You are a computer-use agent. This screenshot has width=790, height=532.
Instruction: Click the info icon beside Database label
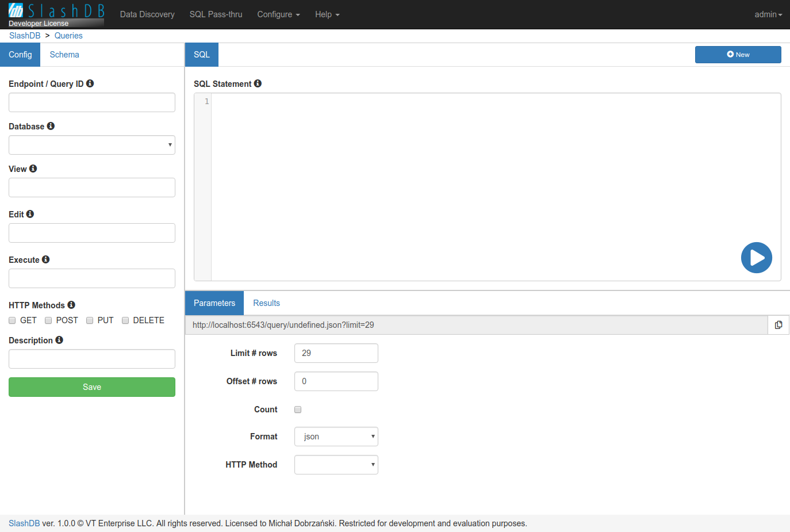[51, 126]
